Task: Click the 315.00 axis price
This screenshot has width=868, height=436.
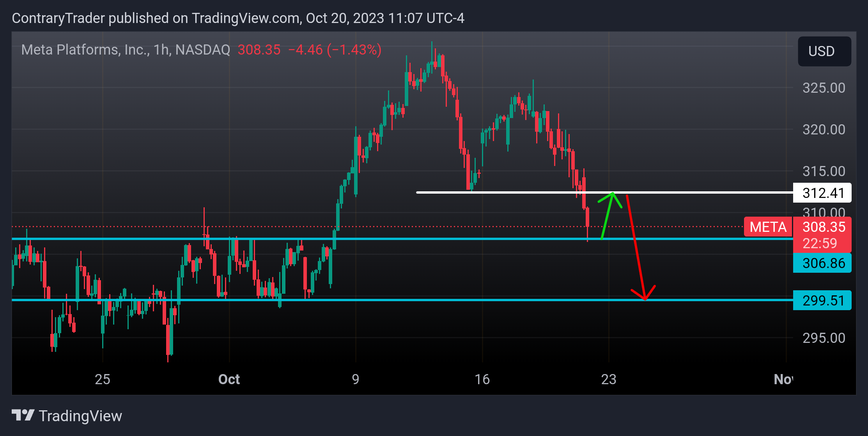Action: [824, 171]
